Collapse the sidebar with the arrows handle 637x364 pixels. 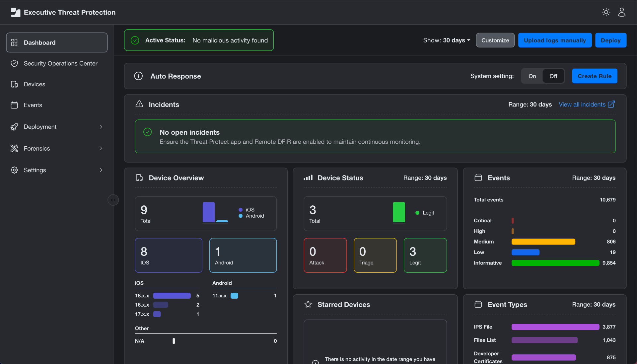pyautogui.click(x=113, y=200)
